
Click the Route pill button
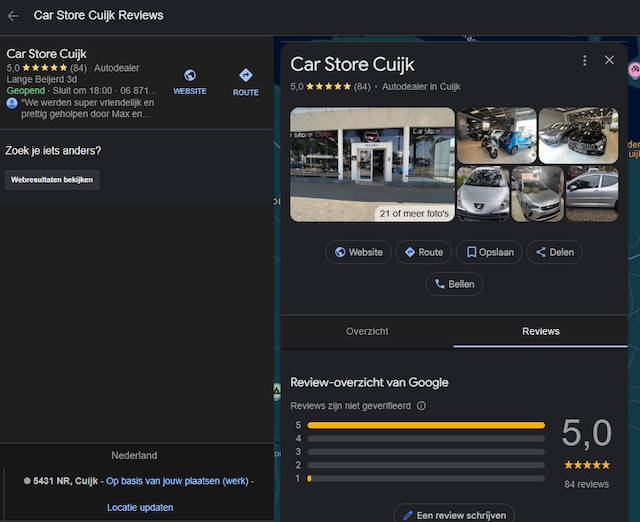point(424,252)
